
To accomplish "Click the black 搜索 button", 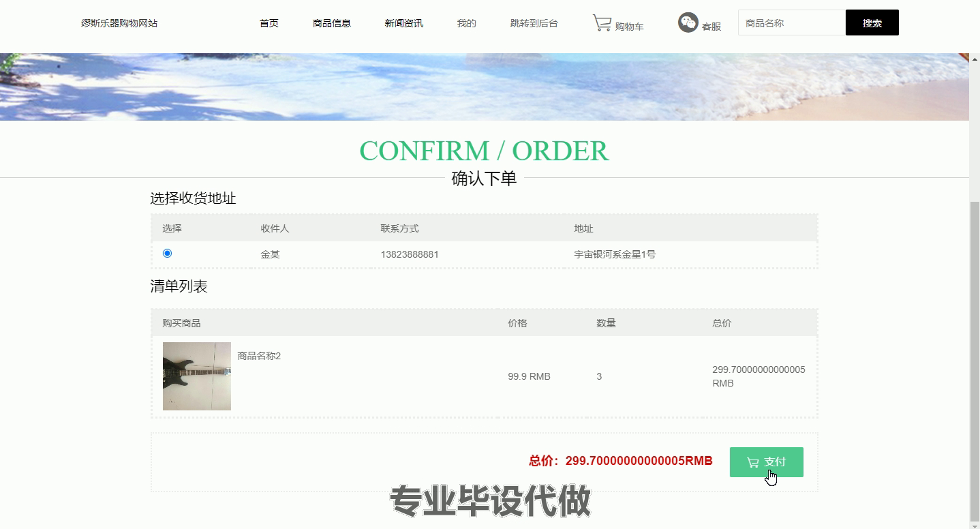I will (872, 22).
